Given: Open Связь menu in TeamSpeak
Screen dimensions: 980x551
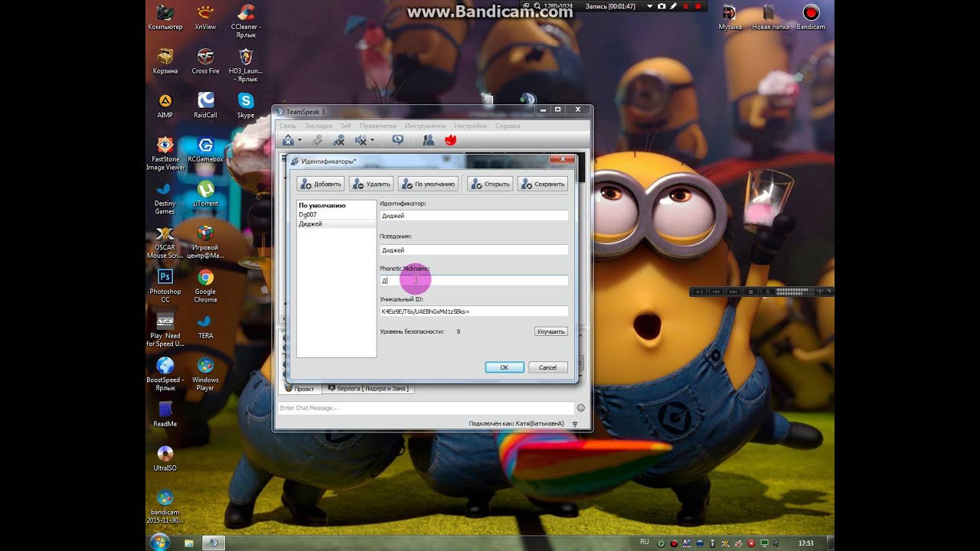Looking at the screenshot, I should click(x=288, y=126).
